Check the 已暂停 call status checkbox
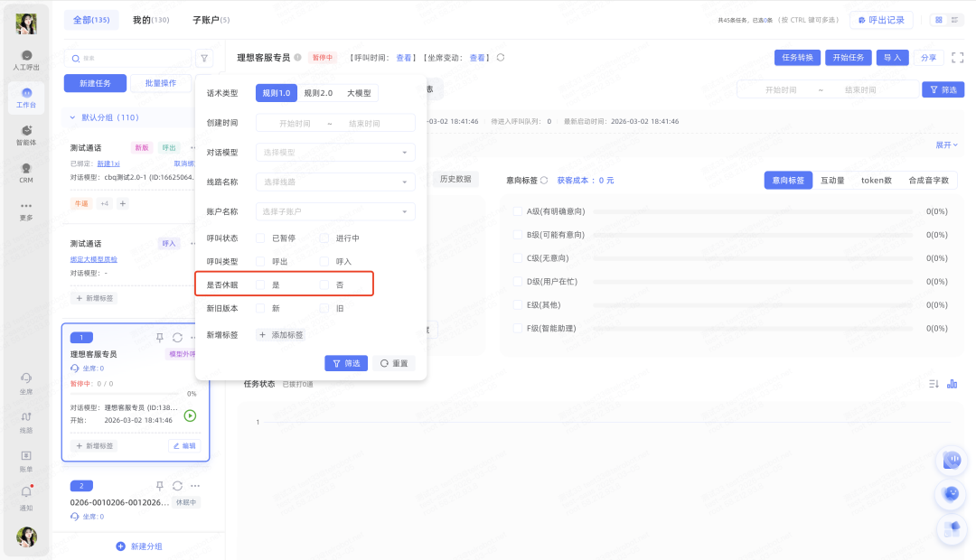The image size is (976, 560). click(261, 238)
